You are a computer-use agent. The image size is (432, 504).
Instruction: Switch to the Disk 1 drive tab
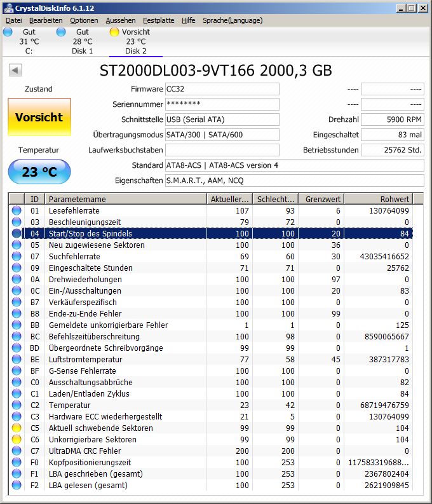coord(82,42)
